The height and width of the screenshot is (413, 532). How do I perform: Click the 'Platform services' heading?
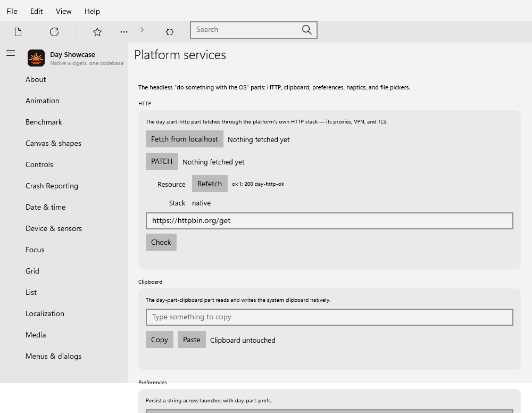coord(180,55)
